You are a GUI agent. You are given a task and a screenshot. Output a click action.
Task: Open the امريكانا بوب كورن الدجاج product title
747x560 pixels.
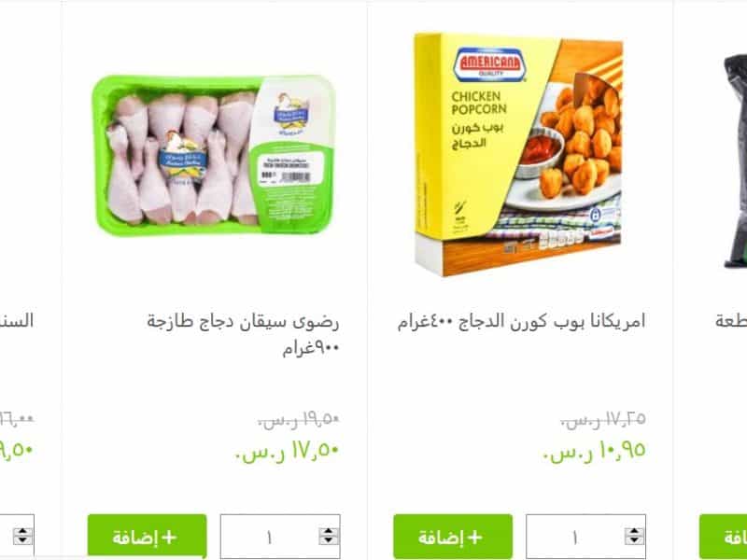click(522, 321)
